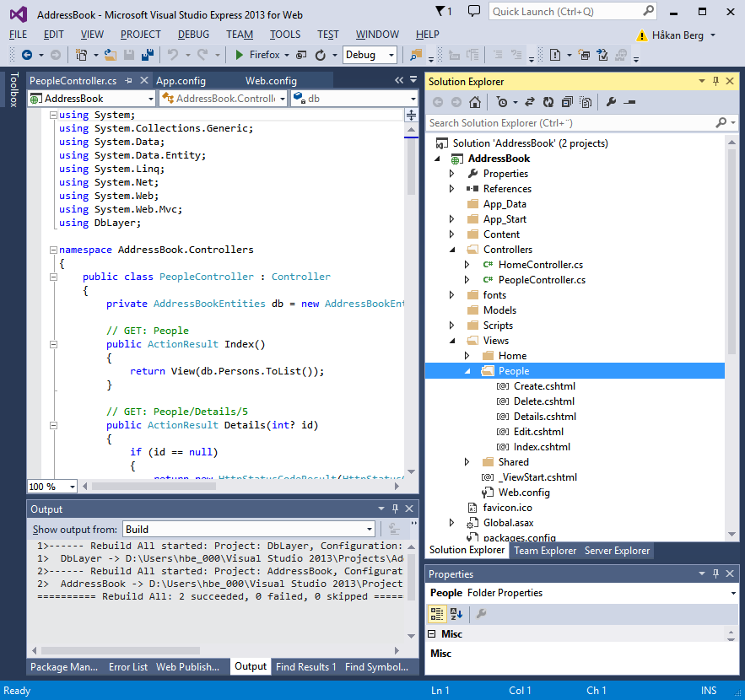
Task: Open Properties wrench icon in Solution Explorer
Action: pyautogui.click(x=612, y=102)
